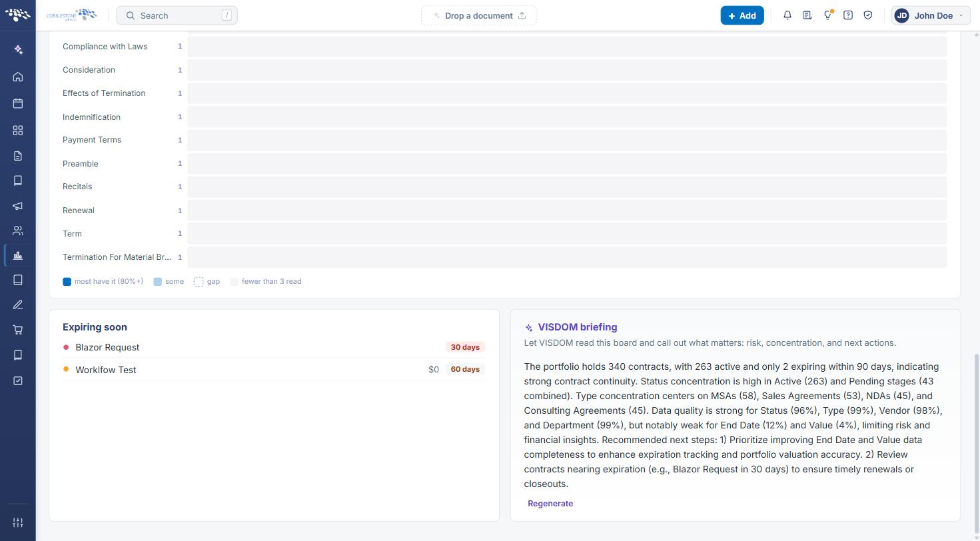980x541 pixels.
Task: Go to Home via sidebar house icon
Action: pos(18,77)
